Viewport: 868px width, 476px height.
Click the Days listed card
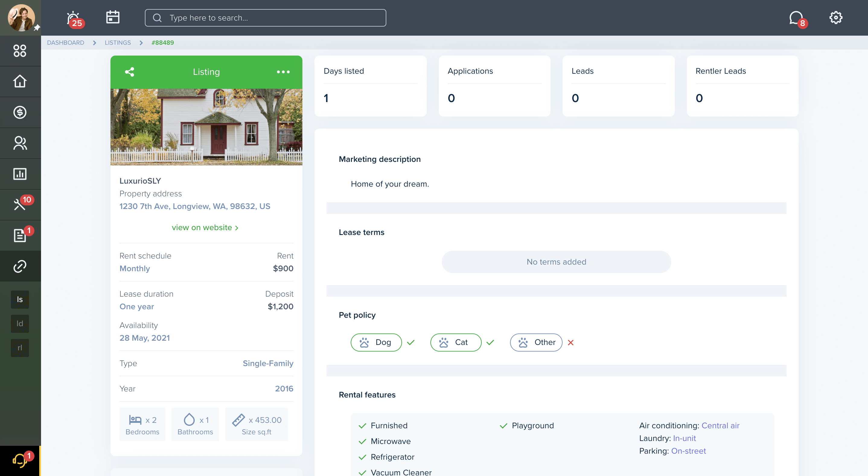coord(370,86)
